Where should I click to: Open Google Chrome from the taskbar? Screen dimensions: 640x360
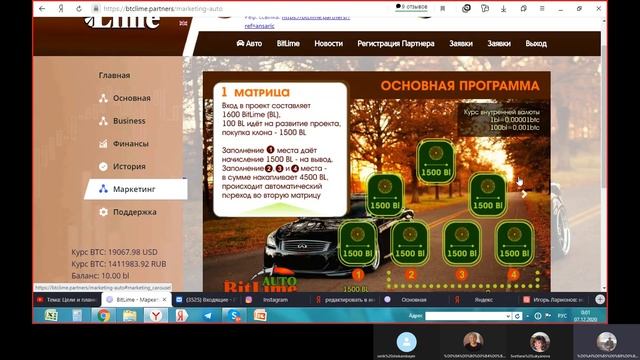point(103,316)
